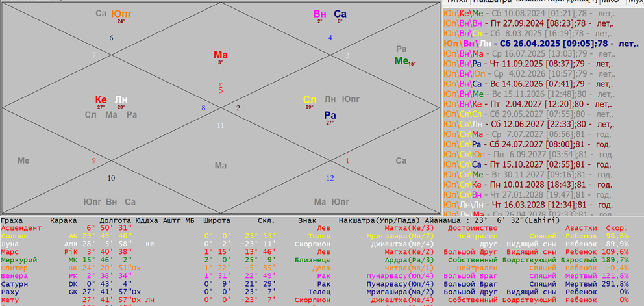
Task: Select dasha row Юп\Сл\Ра 24.07.2027
Action: pos(527,144)
